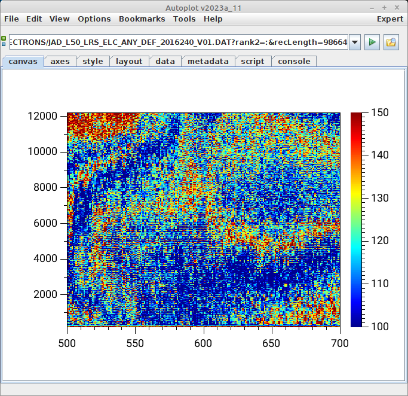Switch to the axes tab
The height and width of the screenshot is (396, 408).
pyautogui.click(x=60, y=61)
